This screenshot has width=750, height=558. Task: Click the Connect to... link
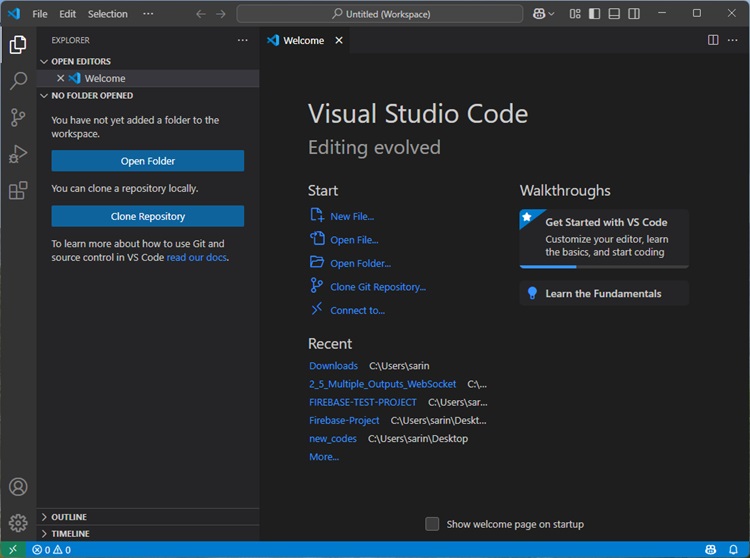[x=357, y=310]
